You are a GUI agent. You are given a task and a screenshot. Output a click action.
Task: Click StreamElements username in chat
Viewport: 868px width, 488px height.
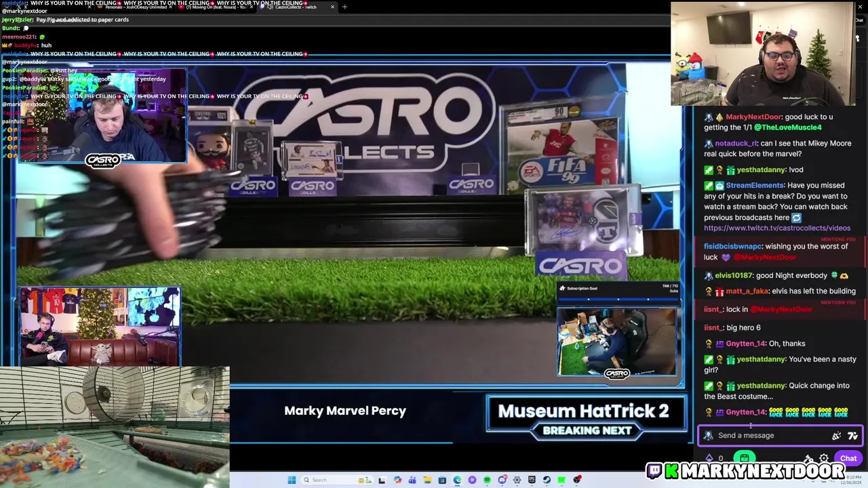755,185
